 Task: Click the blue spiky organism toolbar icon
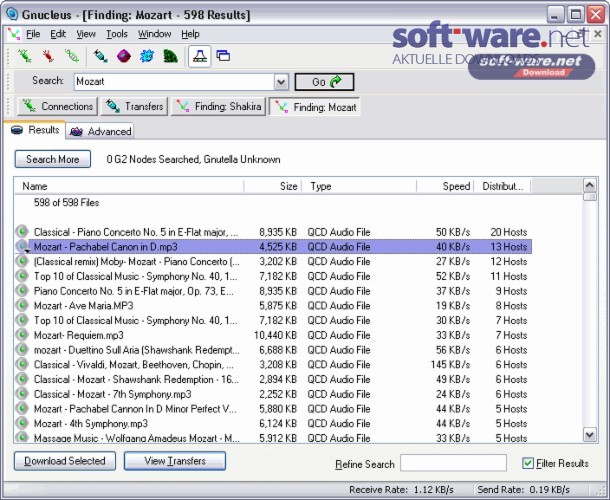tap(147, 56)
